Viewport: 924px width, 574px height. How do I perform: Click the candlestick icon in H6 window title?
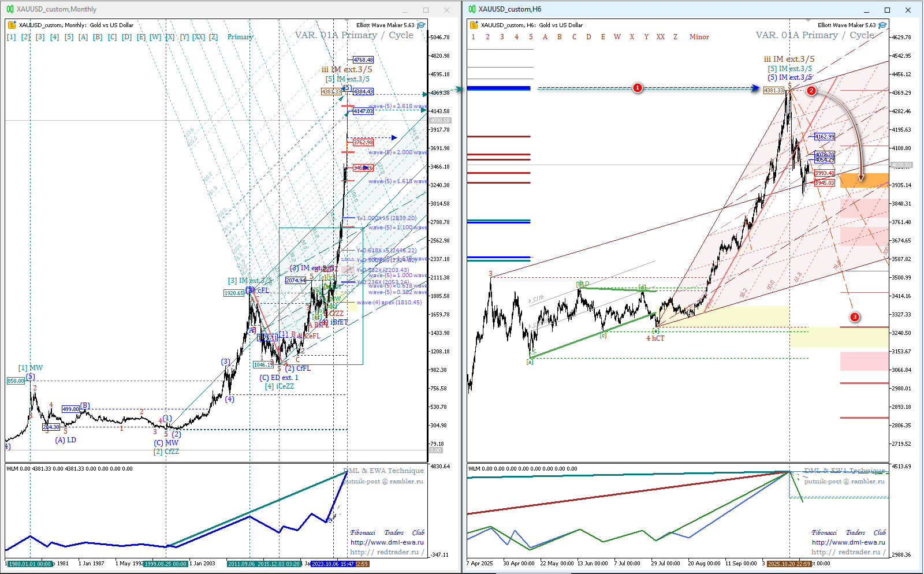click(472, 9)
